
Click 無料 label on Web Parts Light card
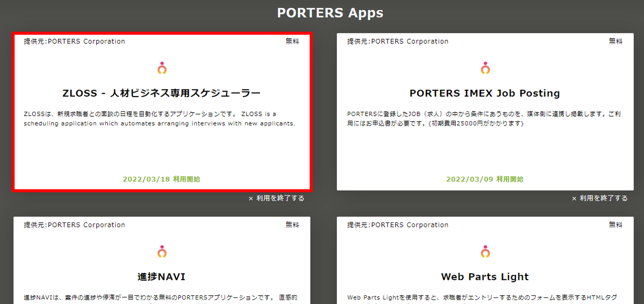(x=616, y=225)
